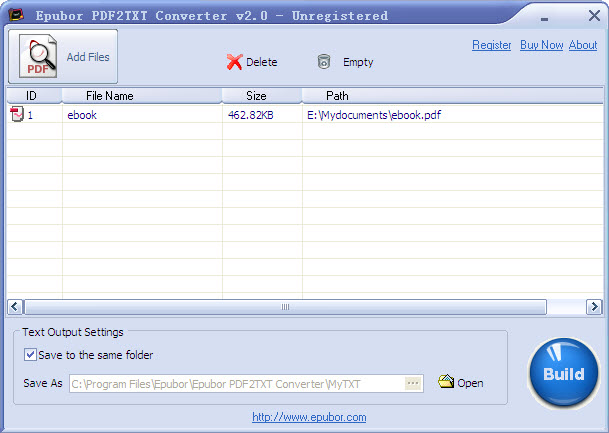
Task: Click the Open label to open output folder
Action: [470, 383]
